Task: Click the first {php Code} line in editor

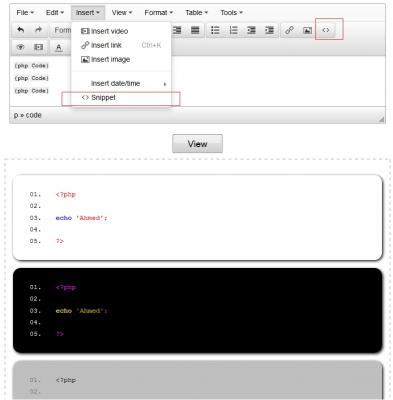Action: pyautogui.click(x=32, y=66)
